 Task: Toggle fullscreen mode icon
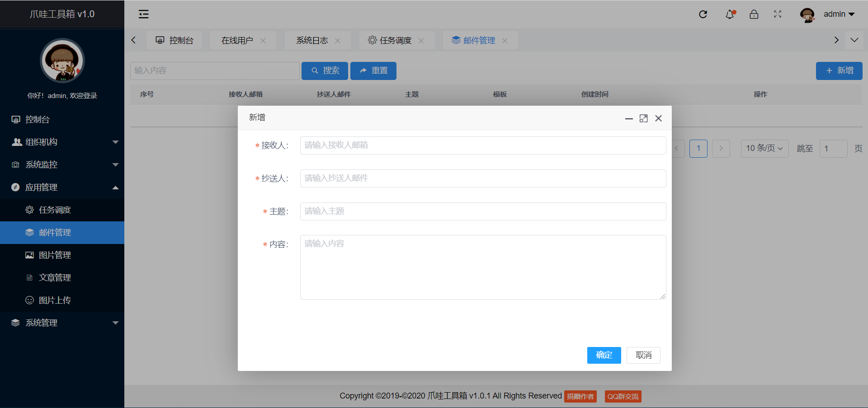click(x=778, y=14)
